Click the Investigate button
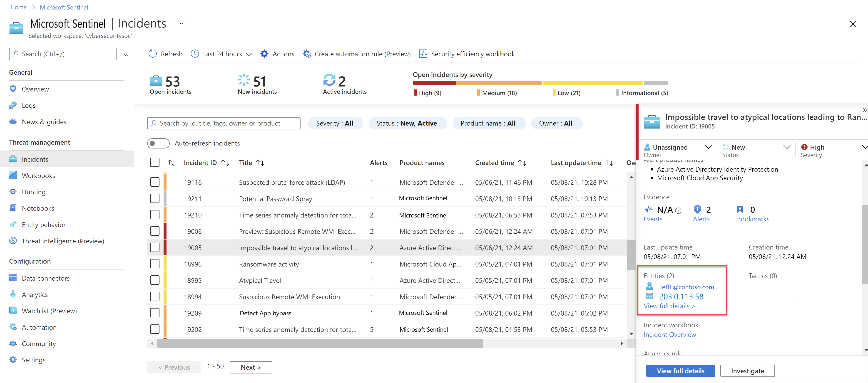Screen dimensions: 868x383 [x=747, y=371]
